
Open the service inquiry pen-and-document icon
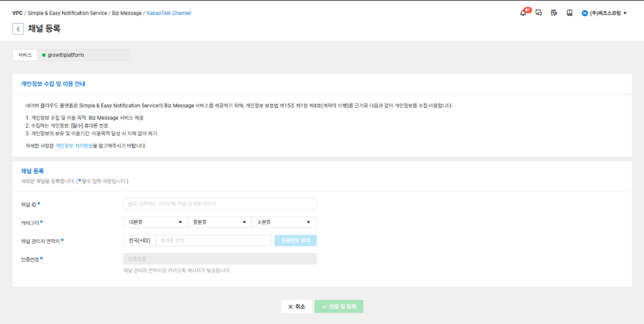pos(553,12)
